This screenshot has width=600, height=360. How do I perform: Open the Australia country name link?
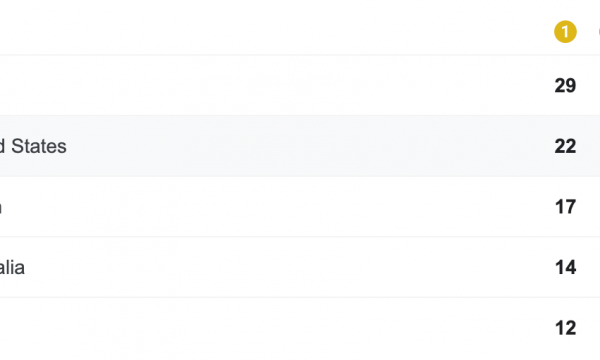(x=12, y=267)
